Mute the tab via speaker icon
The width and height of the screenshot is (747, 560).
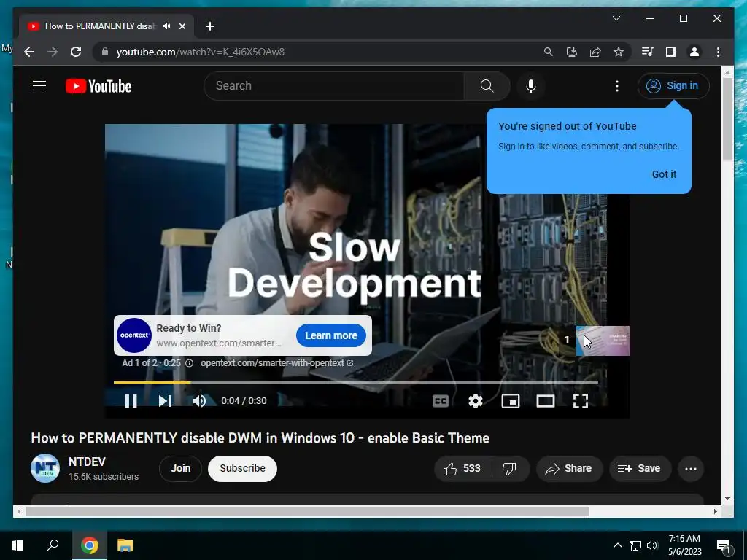pos(166,26)
